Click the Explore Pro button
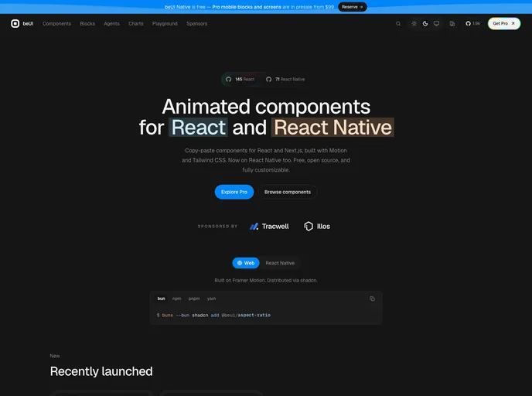 234,192
